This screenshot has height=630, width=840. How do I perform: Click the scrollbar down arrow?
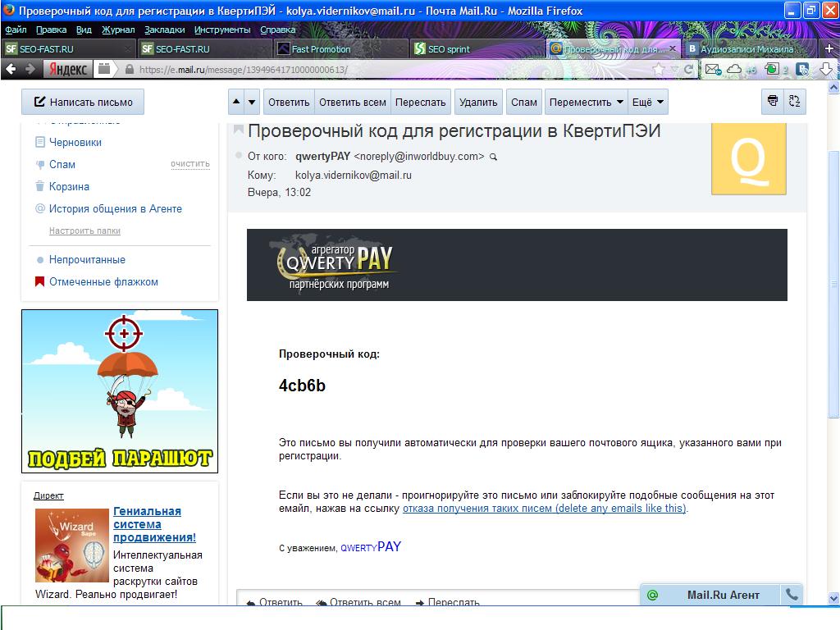pyautogui.click(x=833, y=598)
